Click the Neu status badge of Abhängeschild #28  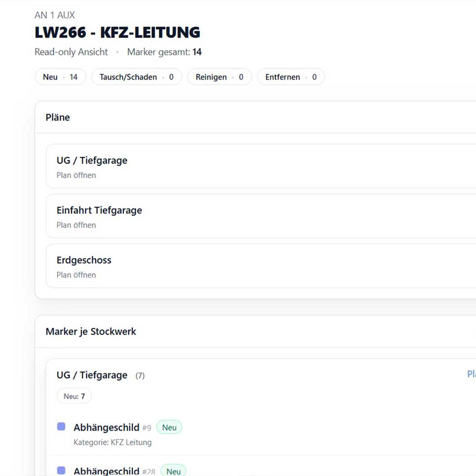(173, 471)
